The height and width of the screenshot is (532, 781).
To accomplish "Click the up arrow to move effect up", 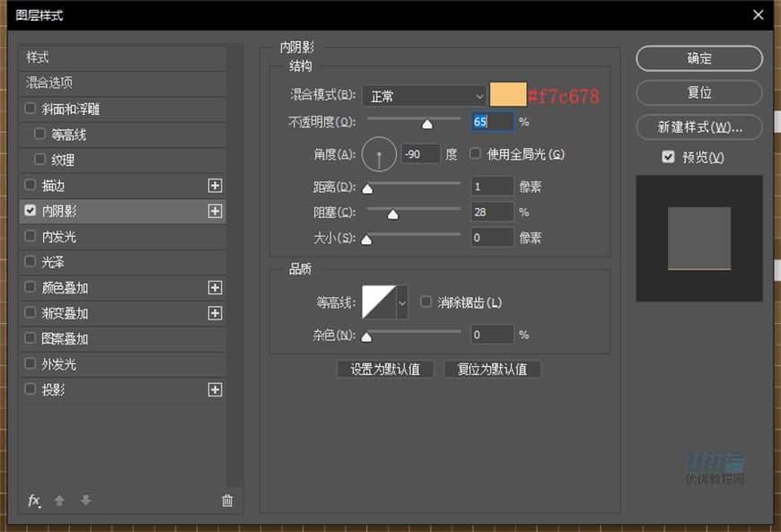I will click(x=60, y=501).
